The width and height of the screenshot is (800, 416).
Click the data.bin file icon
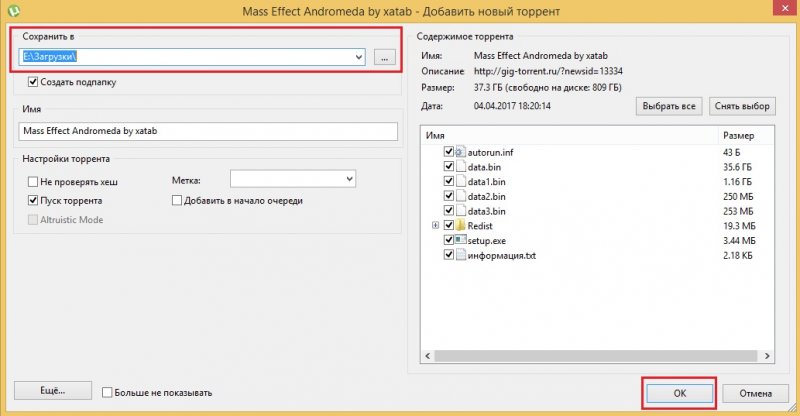[x=461, y=166]
